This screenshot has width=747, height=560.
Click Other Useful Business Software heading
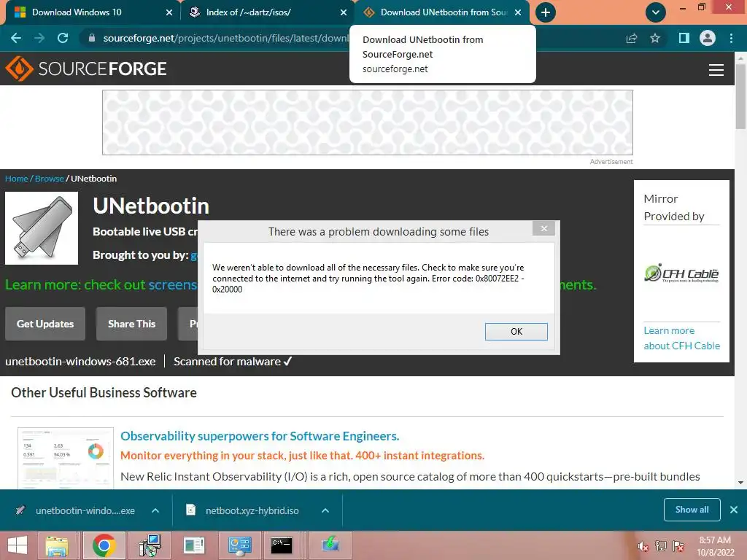click(104, 392)
